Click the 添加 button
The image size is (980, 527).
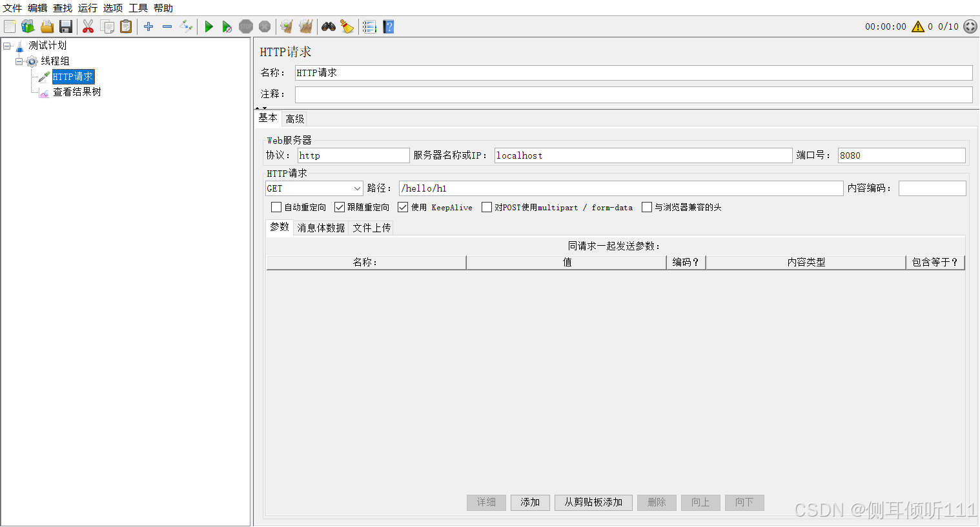tap(530, 502)
